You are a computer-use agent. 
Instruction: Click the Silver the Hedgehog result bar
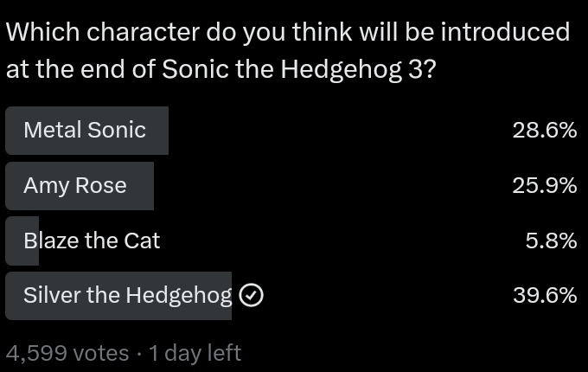click(x=118, y=296)
